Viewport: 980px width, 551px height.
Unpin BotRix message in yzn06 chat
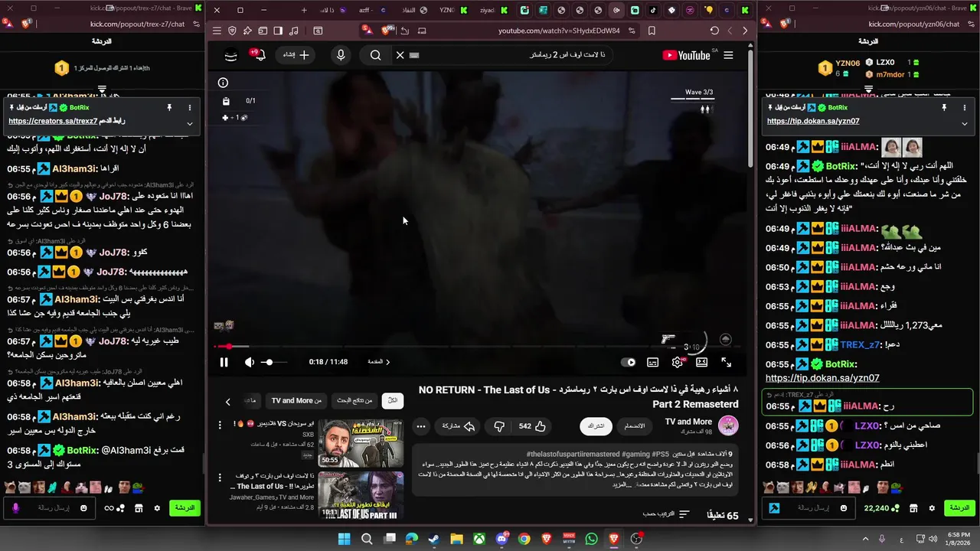(944, 108)
